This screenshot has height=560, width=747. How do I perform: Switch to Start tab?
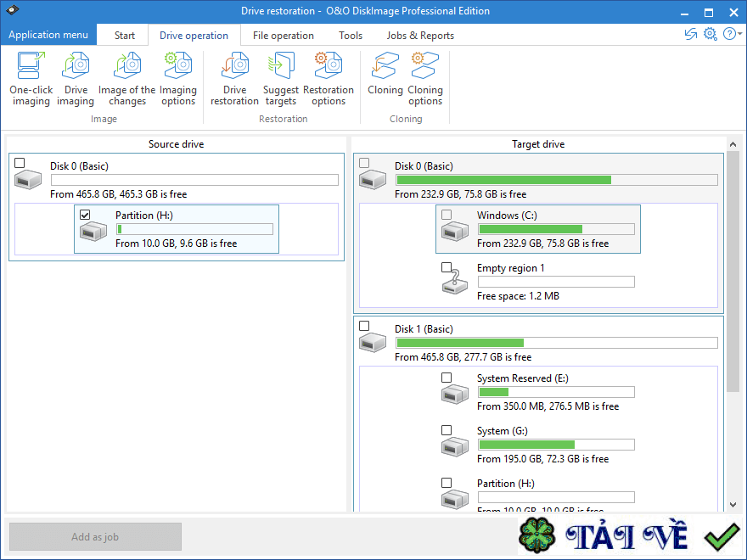click(124, 36)
